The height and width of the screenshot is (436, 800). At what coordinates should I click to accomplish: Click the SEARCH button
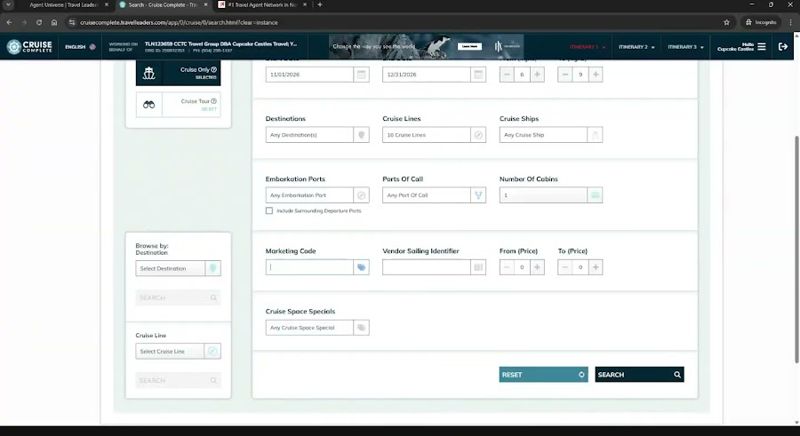[639, 374]
